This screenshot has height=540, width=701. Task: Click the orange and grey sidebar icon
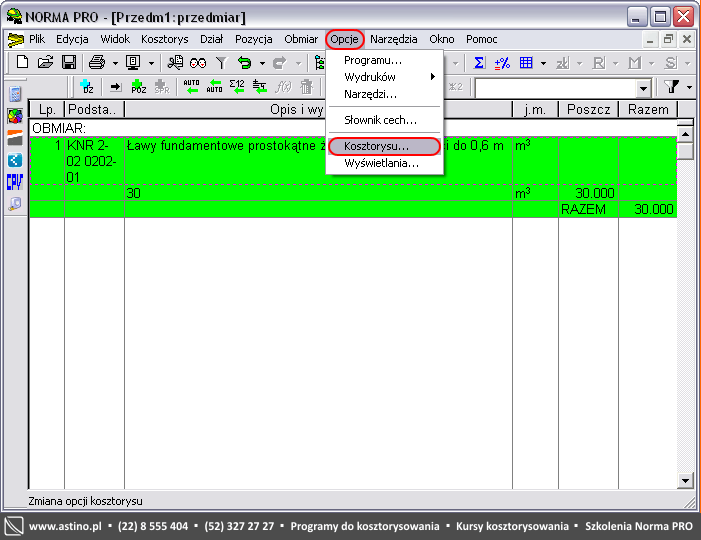(x=15, y=138)
